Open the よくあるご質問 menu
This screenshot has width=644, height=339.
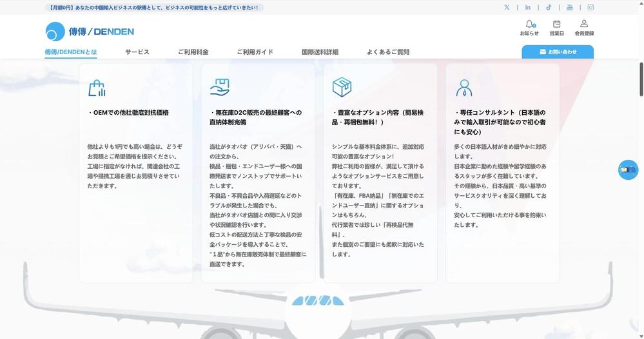coord(388,52)
